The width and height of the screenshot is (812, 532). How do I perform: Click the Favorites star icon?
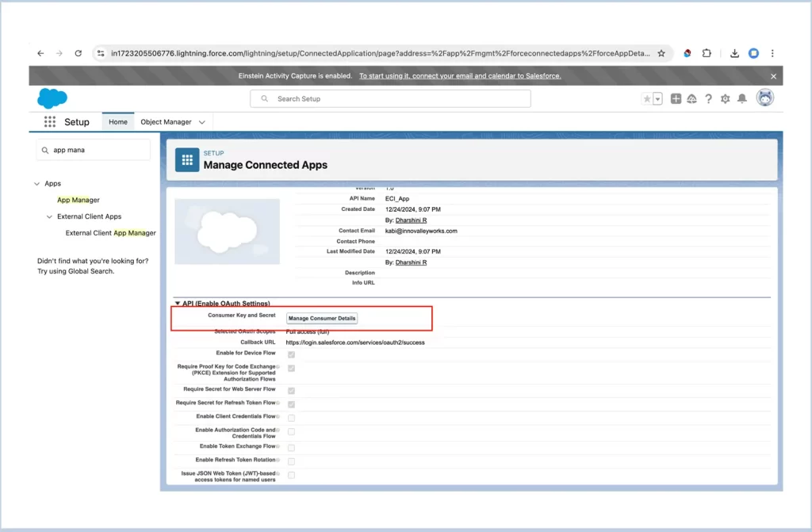[x=647, y=99]
